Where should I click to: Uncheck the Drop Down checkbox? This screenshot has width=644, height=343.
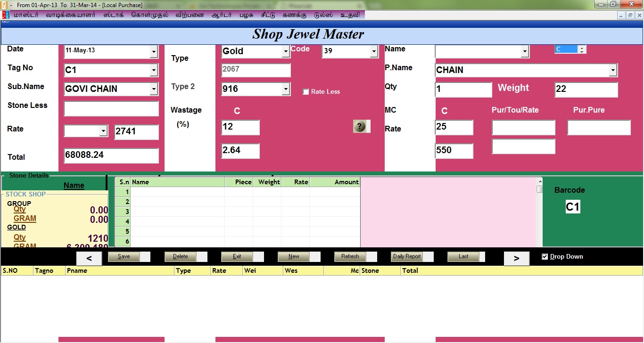coord(545,257)
